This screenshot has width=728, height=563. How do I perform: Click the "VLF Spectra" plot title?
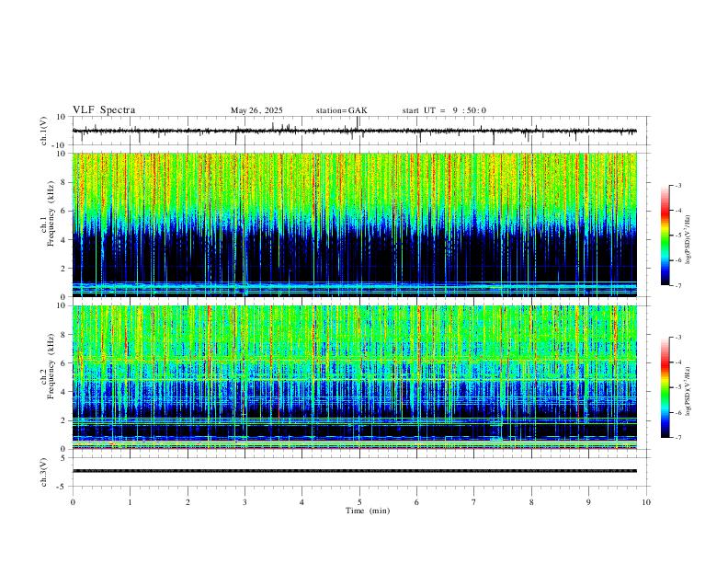click(x=104, y=110)
